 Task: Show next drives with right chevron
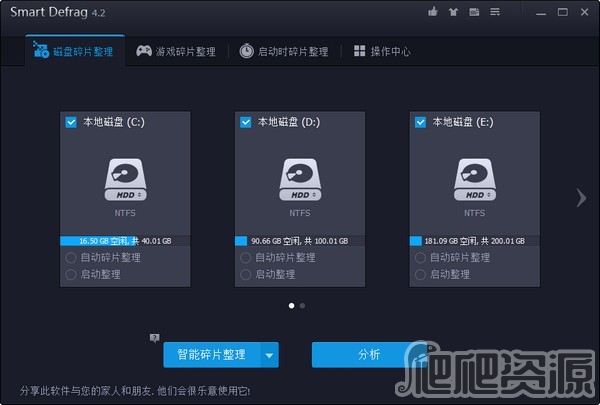pyautogui.click(x=581, y=198)
